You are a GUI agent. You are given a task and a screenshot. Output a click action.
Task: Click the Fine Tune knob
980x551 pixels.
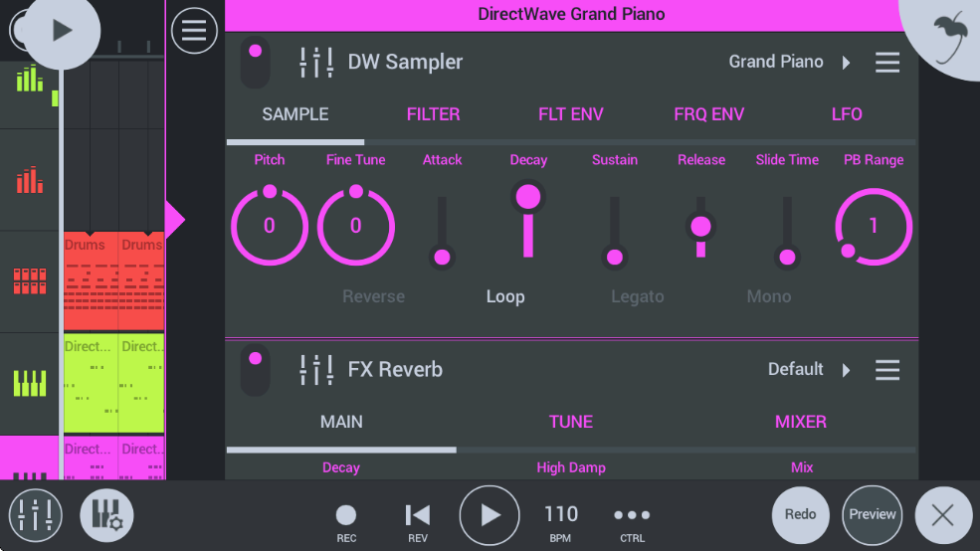pos(355,226)
